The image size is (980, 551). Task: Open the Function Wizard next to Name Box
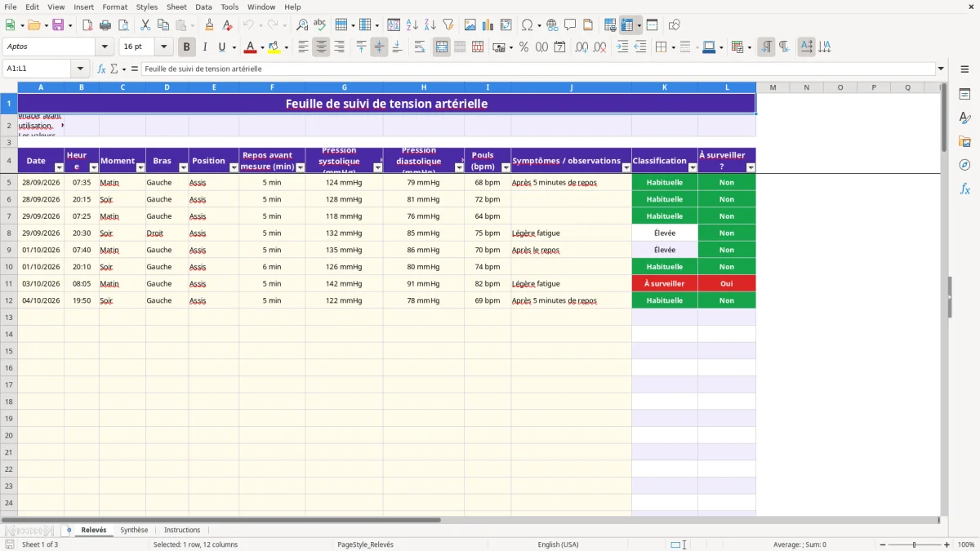point(101,69)
